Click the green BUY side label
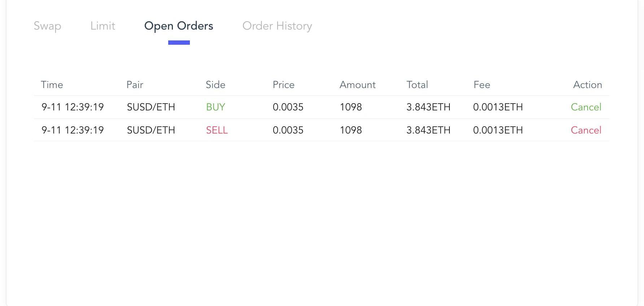Screen dimensions: 644x306 pos(216,107)
